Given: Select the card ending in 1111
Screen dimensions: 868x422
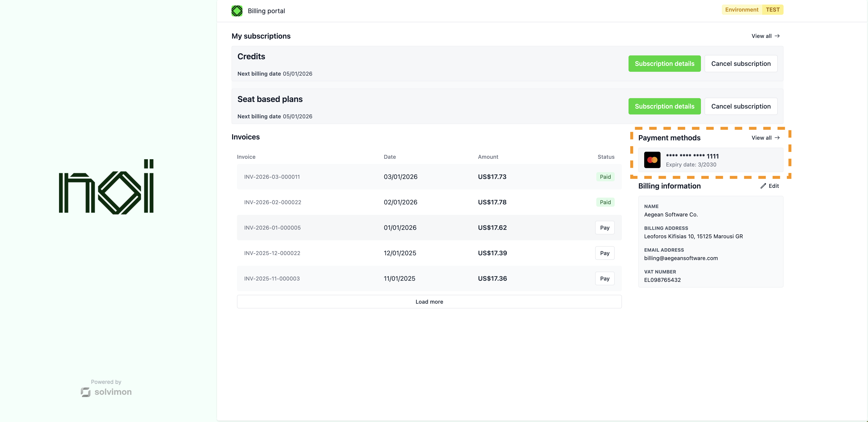Looking at the screenshot, I should (x=710, y=160).
